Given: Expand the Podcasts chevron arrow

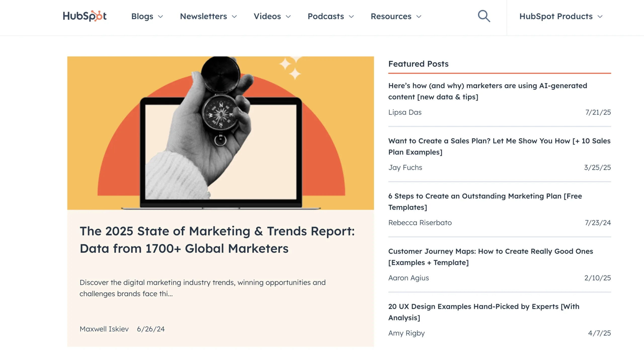Looking at the screenshot, I should coord(351,17).
